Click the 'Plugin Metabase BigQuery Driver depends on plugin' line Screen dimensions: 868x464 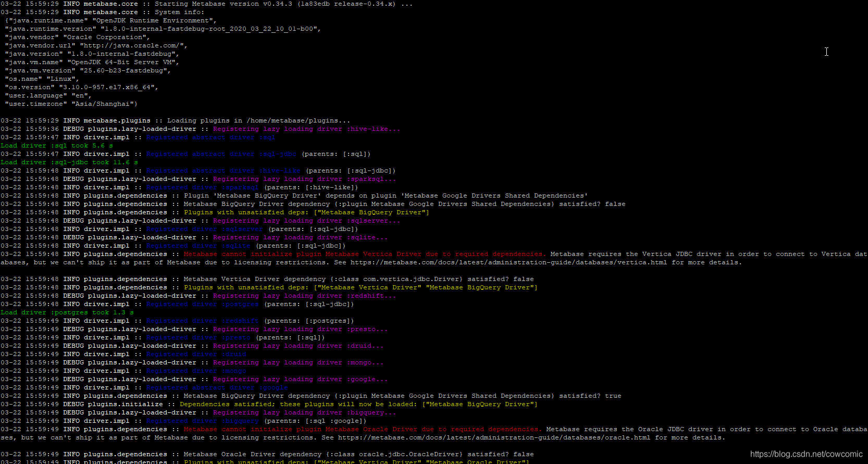coord(294,196)
